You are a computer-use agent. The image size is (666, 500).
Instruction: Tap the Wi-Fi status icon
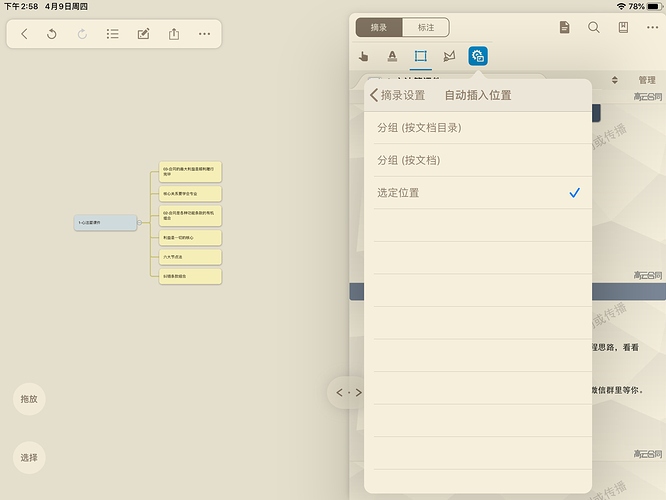tap(621, 6)
